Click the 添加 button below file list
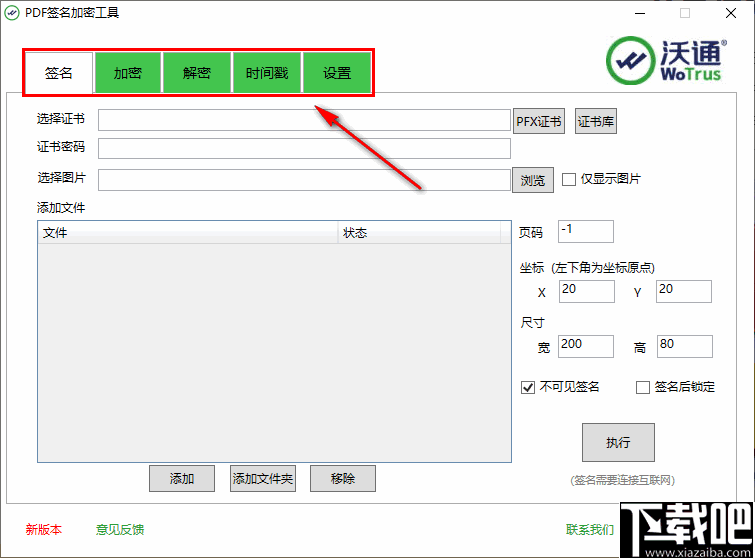This screenshot has width=755, height=558. click(182, 479)
